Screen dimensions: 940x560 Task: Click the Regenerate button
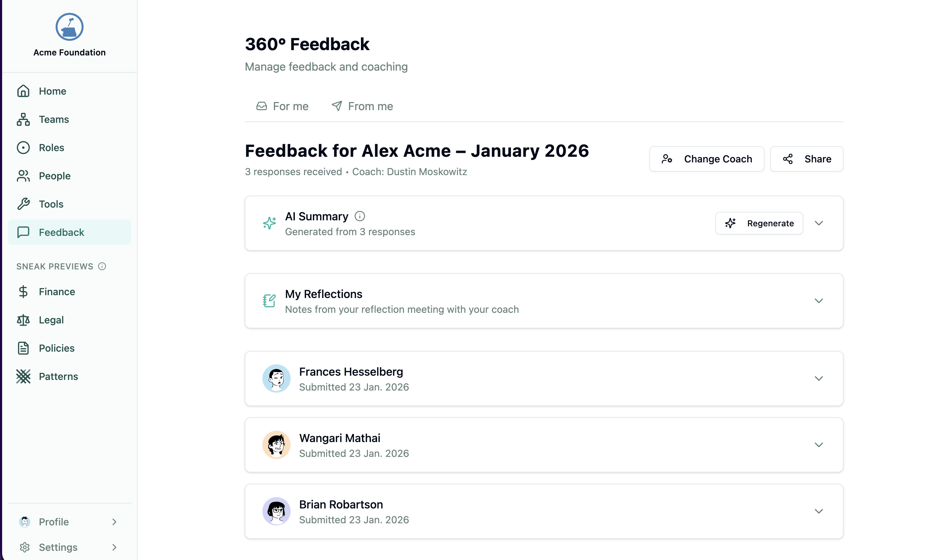pyautogui.click(x=759, y=223)
